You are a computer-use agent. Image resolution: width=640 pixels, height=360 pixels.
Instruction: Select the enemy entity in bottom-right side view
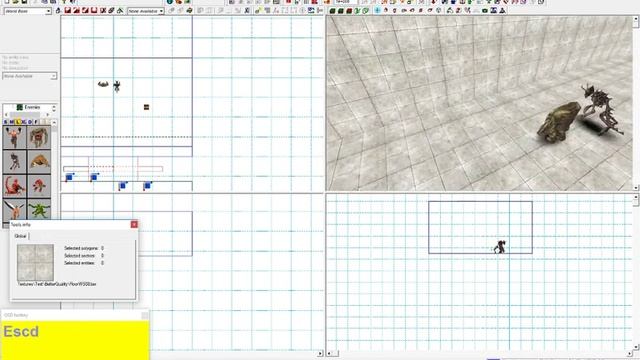[x=500, y=247]
